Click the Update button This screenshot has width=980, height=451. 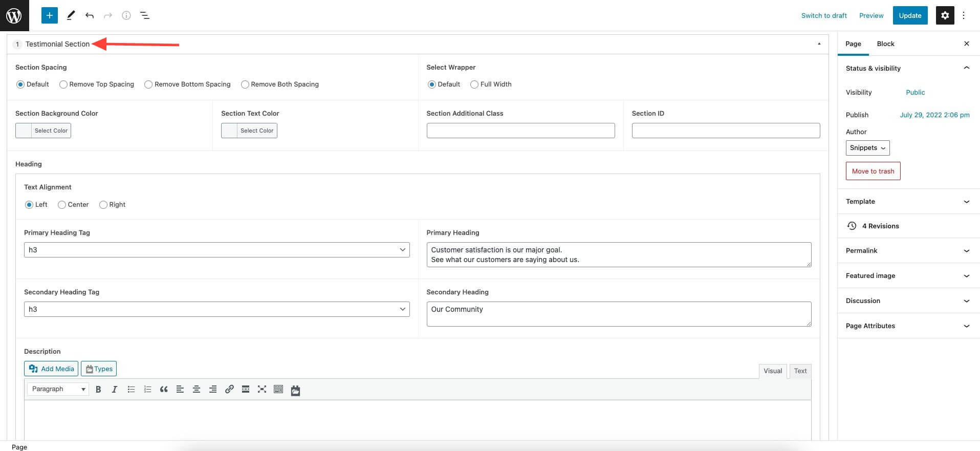tap(910, 15)
